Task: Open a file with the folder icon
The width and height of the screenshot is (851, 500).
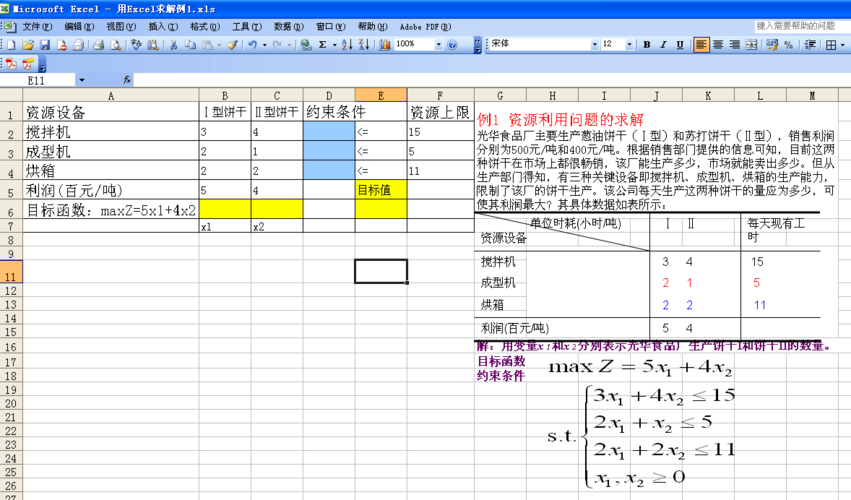Action: 28,45
